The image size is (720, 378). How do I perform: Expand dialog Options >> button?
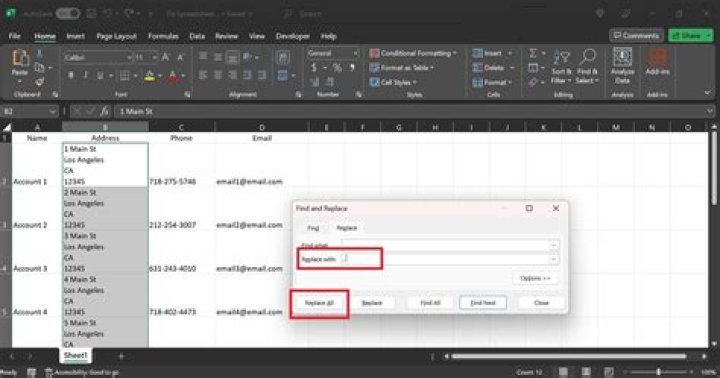tap(535, 278)
